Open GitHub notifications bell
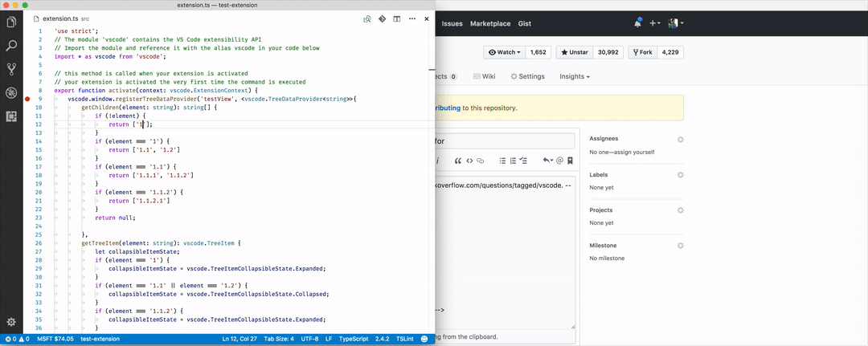The width and height of the screenshot is (868, 346). pyautogui.click(x=638, y=23)
